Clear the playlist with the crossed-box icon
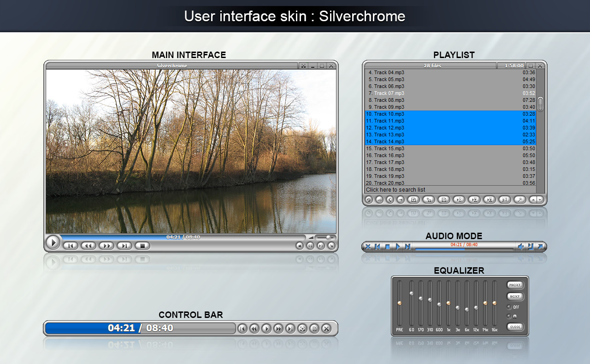590x364 pixels. [444, 200]
